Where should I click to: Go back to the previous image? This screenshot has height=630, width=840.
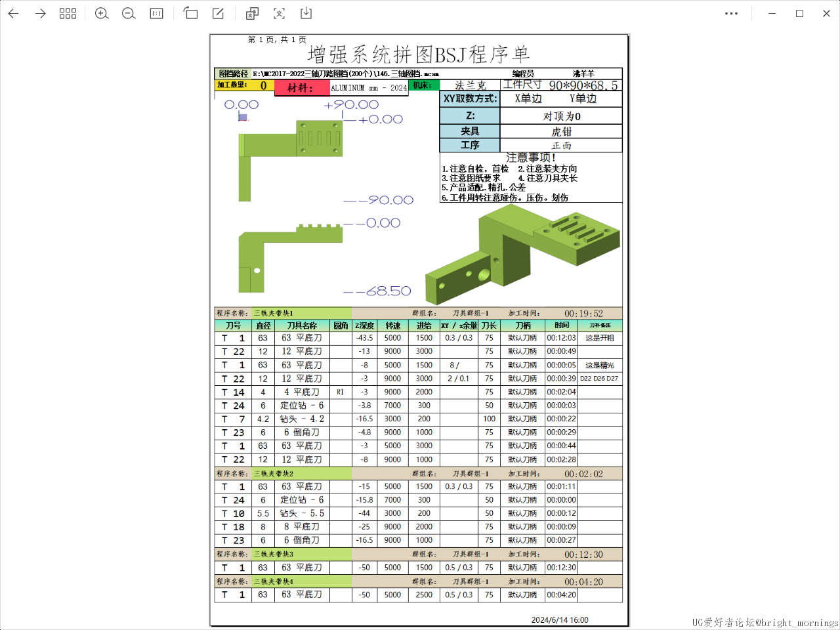point(13,13)
